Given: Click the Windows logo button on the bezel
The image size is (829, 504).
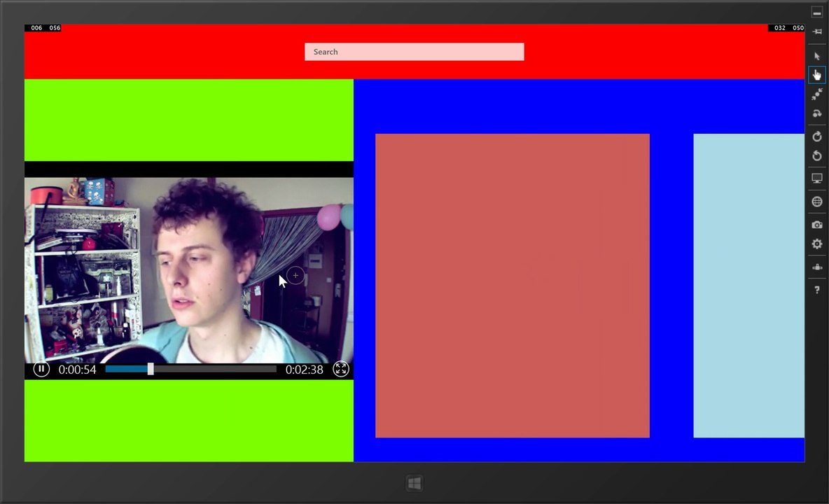Looking at the screenshot, I should point(414,483).
